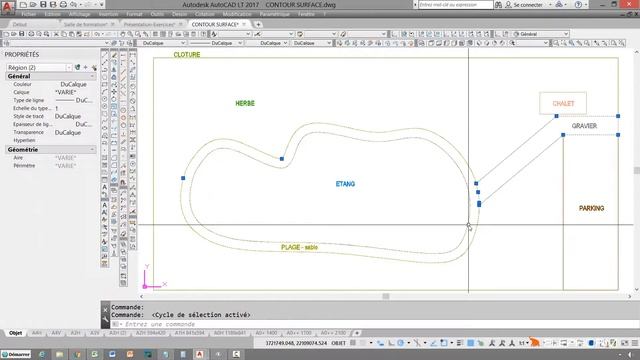
Task: Click the horizontal scrollbar thumb of drawing area
Action: click(386, 296)
